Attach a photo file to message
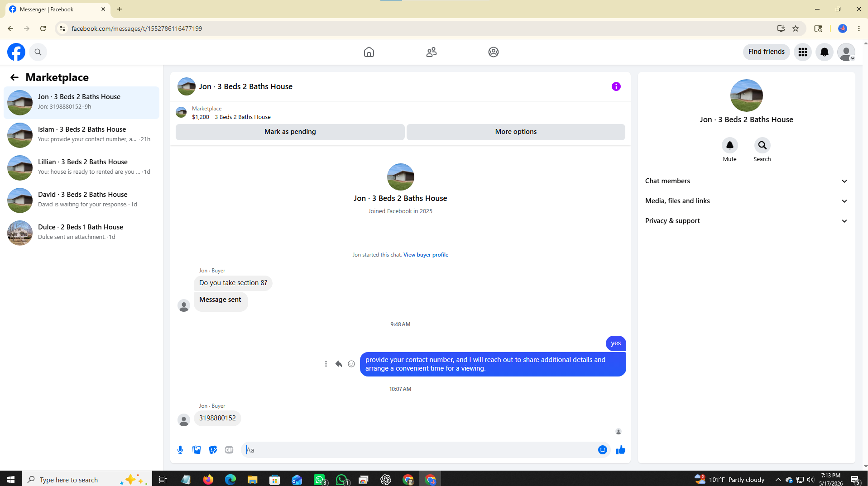 tap(197, 450)
